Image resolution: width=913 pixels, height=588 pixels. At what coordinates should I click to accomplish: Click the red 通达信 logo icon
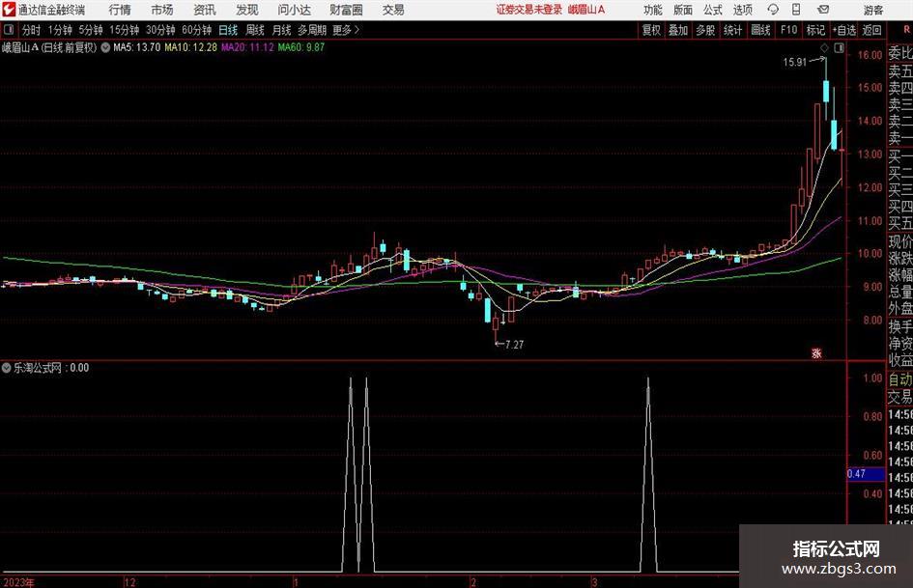click(x=9, y=10)
